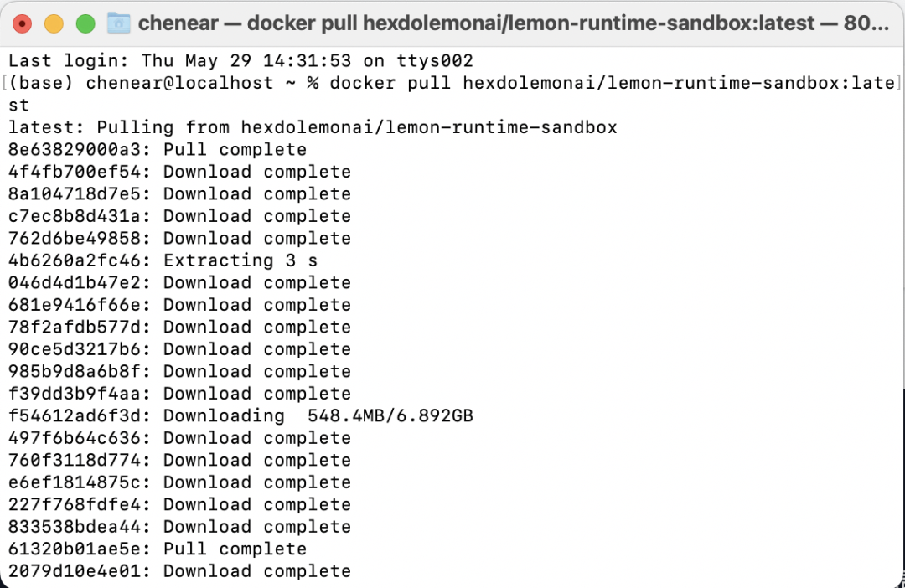The height and width of the screenshot is (588, 905).
Task: Click layer 227f768fdfe4 status line
Action: tap(179, 504)
